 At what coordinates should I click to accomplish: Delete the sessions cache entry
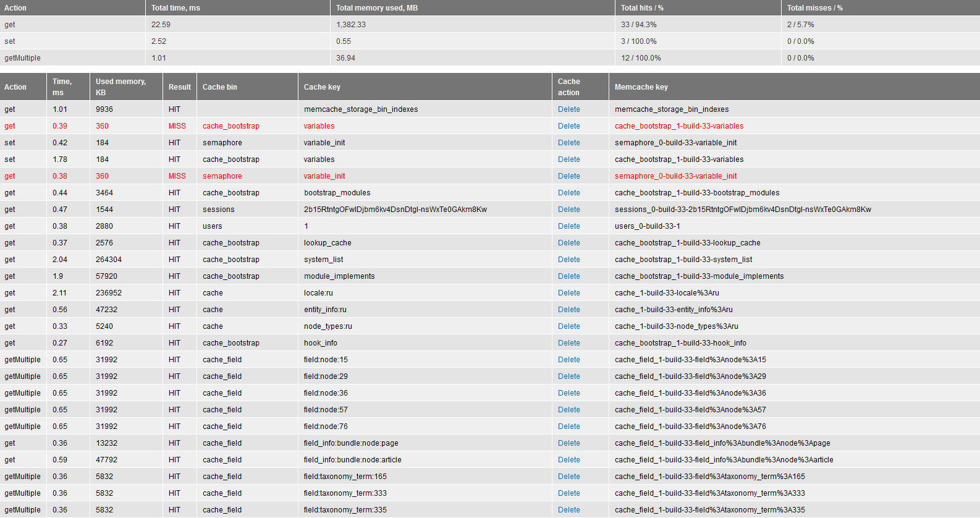tap(568, 210)
